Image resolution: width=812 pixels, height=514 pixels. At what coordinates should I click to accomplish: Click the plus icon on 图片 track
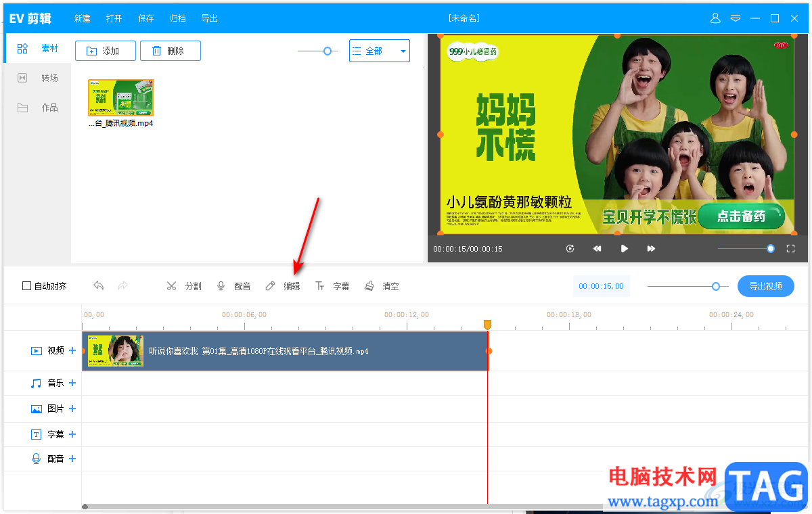[x=72, y=408]
